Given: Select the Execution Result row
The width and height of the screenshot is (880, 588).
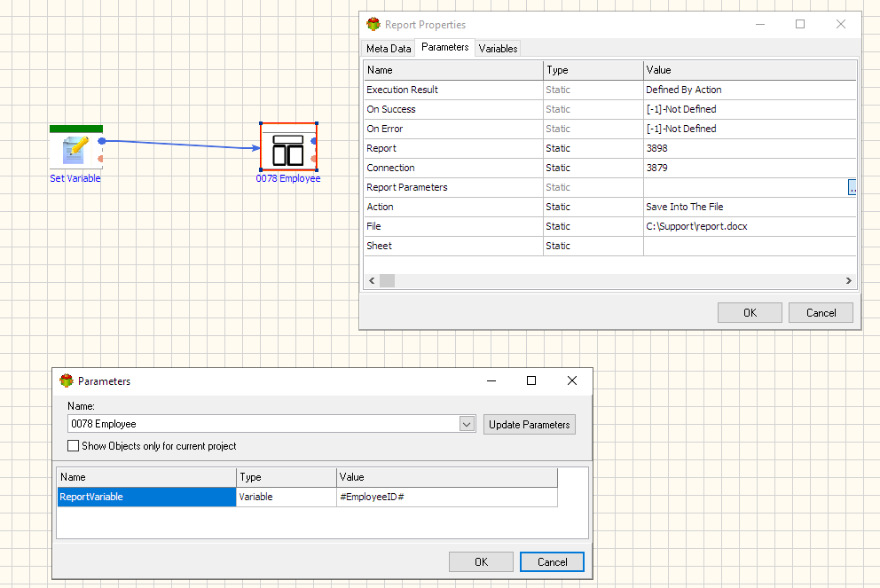Looking at the screenshot, I should pyautogui.click(x=610, y=90).
